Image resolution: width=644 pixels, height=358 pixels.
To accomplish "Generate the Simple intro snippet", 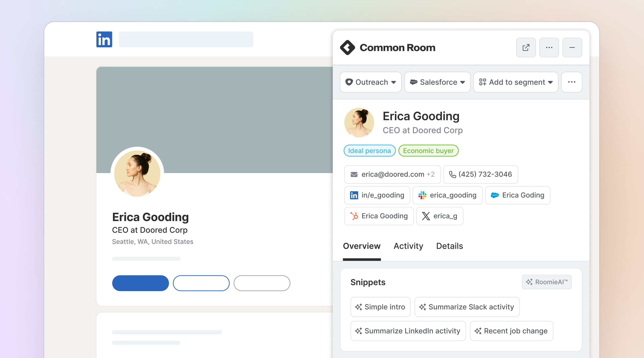I will [381, 307].
